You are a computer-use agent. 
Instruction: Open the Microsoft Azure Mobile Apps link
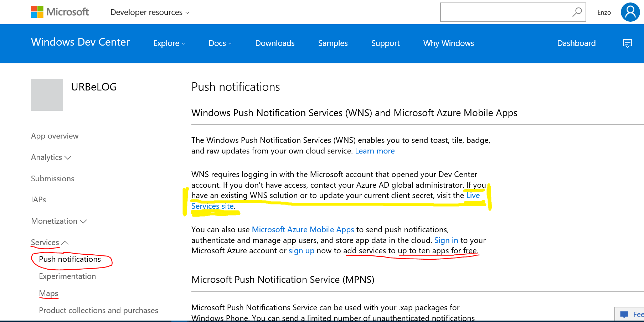[x=303, y=230]
